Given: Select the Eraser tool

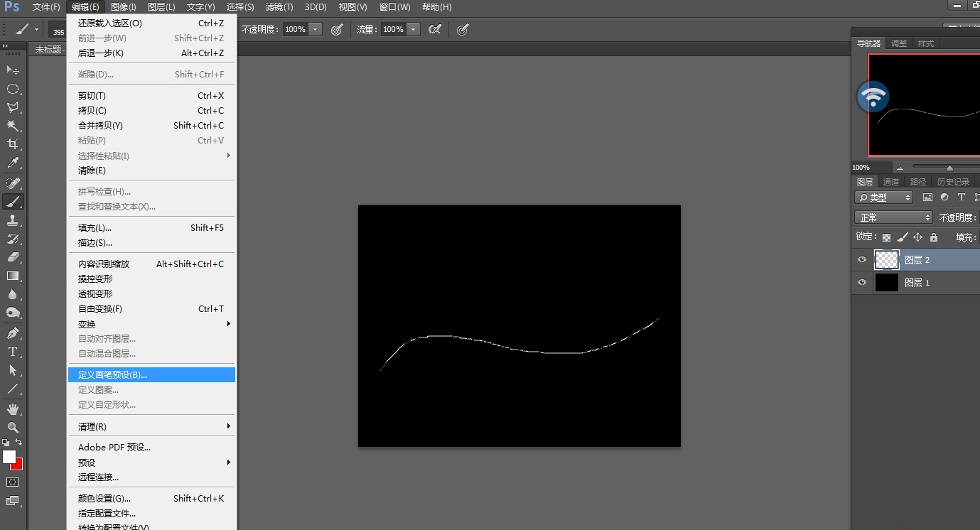Looking at the screenshot, I should [13, 257].
